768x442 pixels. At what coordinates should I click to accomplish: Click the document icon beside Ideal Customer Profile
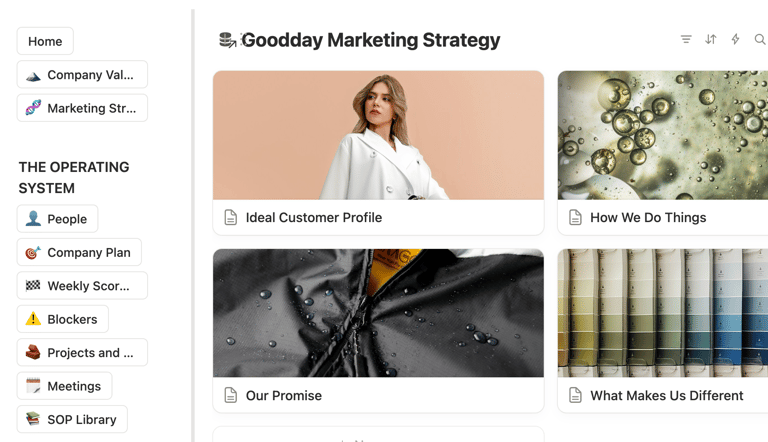point(231,218)
